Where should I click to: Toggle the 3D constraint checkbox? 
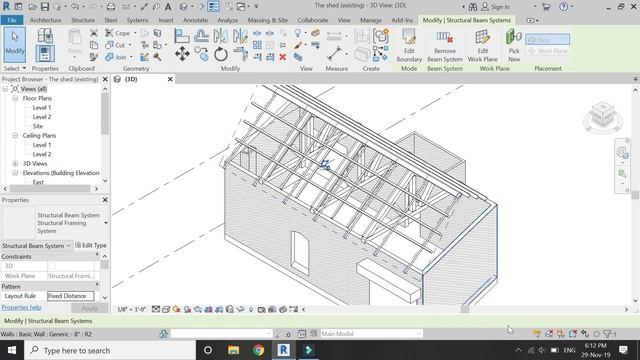52,266
